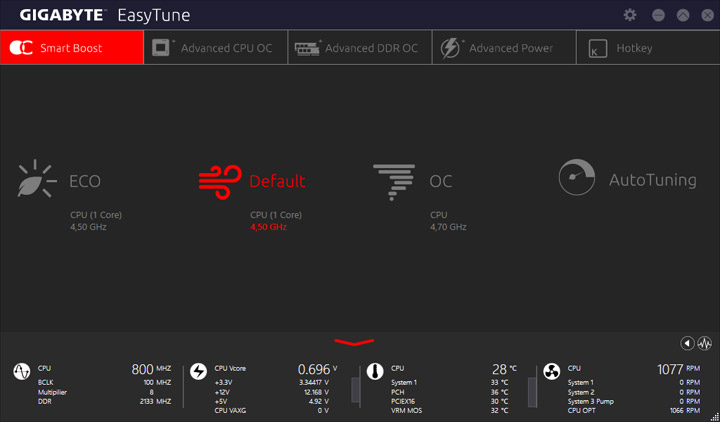The height and width of the screenshot is (422, 720).
Task: Click the CPU VAXG row
Action: 271,411
